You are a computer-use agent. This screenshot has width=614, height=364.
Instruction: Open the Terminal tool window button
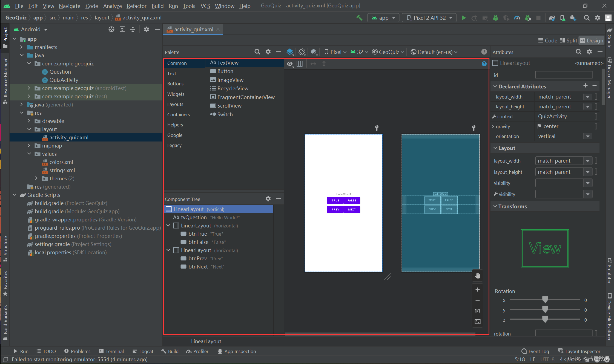click(x=111, y=351)
